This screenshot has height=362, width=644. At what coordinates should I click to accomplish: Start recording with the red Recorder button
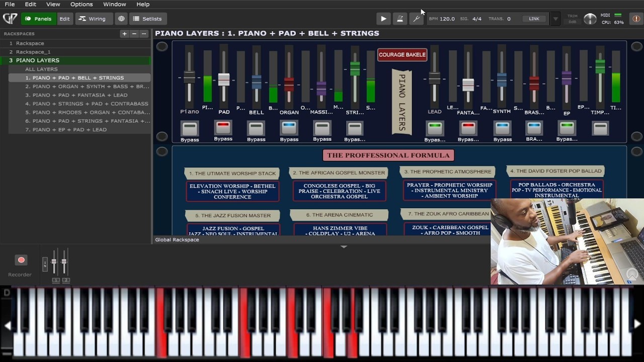point(21,260)
